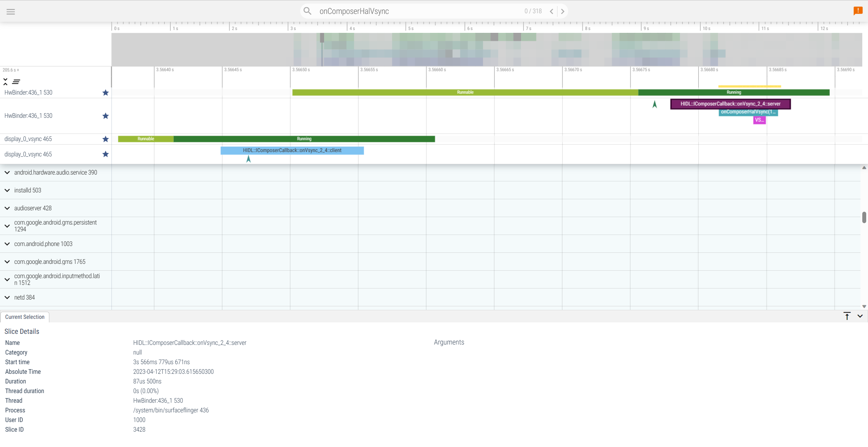Click the Arguments heading
This screenshot has width=868, height=447.
tap(449, 342)
